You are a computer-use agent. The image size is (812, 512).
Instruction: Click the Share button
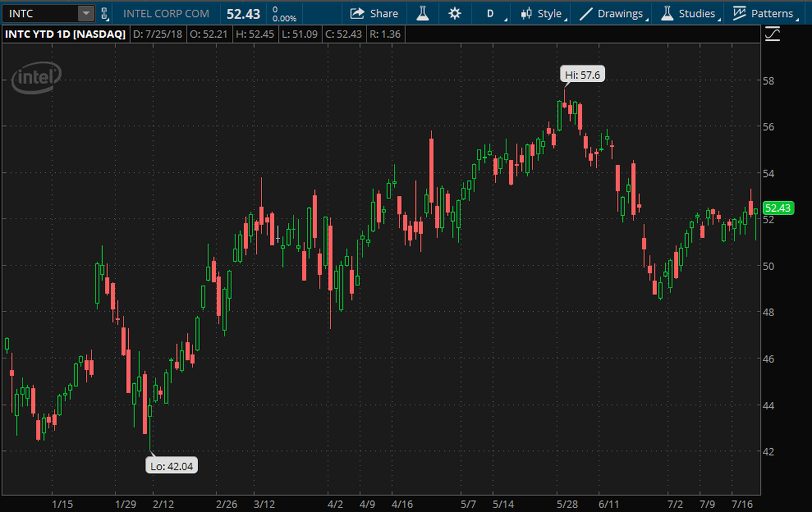(374, 13)
